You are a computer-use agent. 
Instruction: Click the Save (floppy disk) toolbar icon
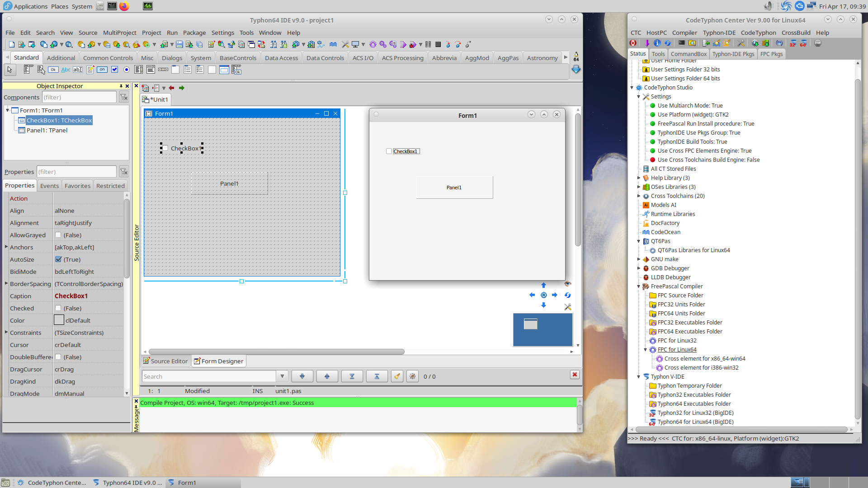click(179, 44)
